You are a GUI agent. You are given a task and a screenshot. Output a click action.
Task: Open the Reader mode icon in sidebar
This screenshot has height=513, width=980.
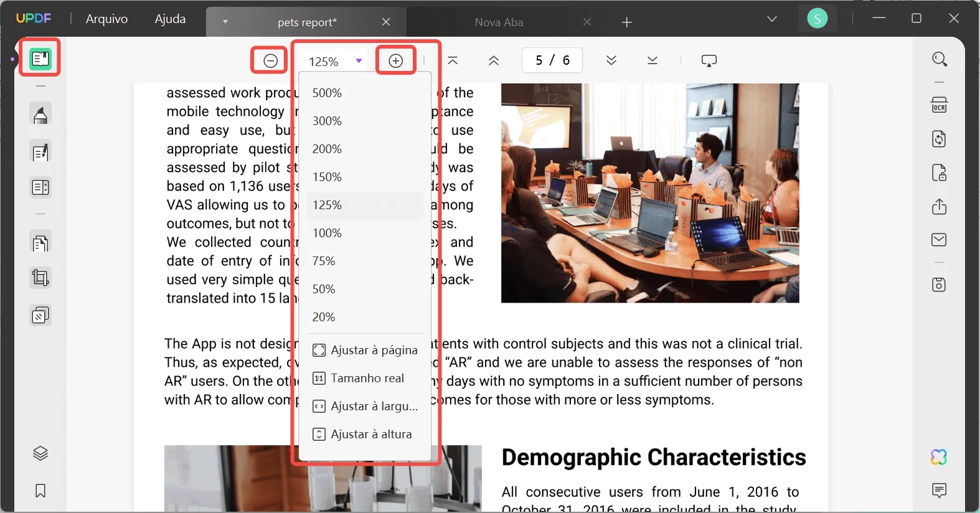[40, 59]
